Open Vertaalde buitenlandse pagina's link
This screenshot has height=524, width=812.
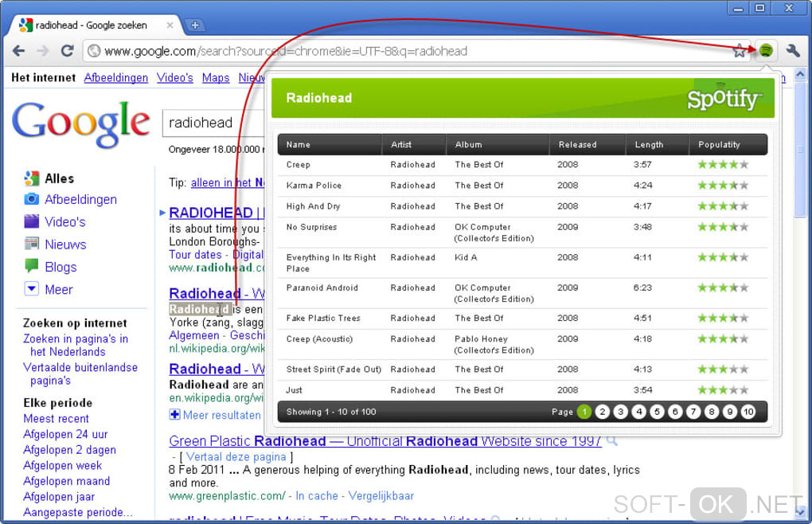click(x=80, y=373)
